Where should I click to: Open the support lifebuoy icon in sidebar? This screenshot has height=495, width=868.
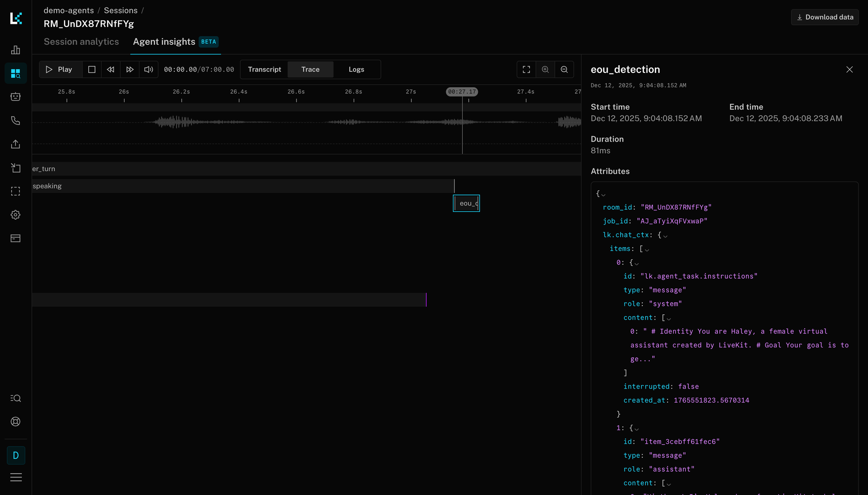(16, 421)
